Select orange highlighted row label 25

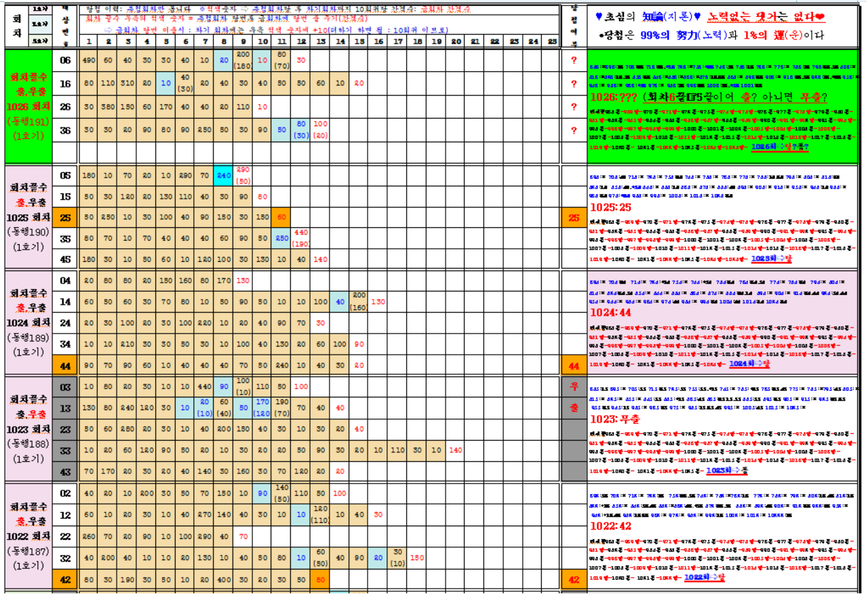point(65,218)
